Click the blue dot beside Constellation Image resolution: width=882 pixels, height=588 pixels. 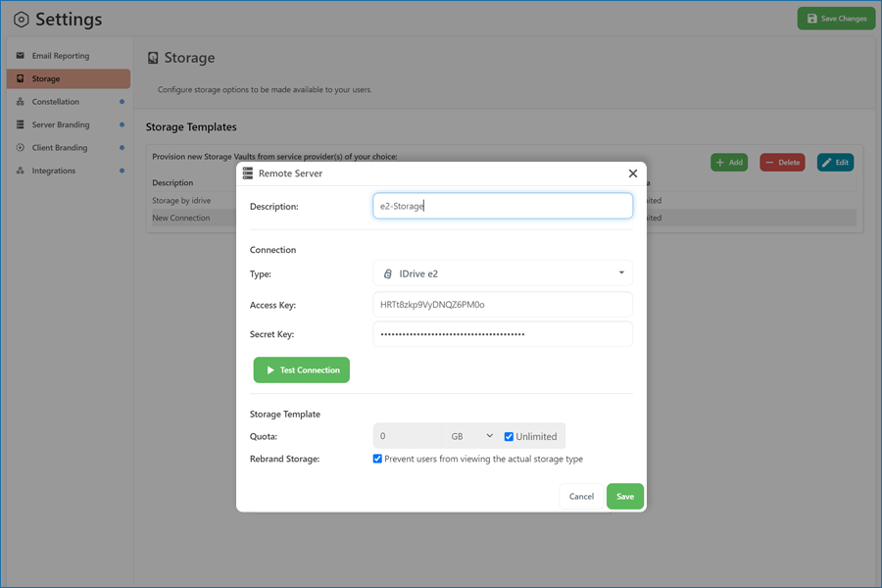[122, 102]
